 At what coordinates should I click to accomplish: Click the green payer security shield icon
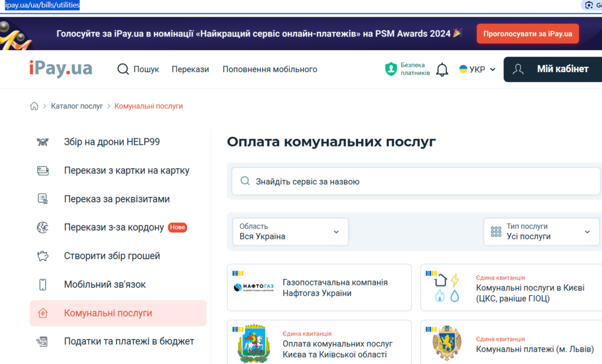391,69
